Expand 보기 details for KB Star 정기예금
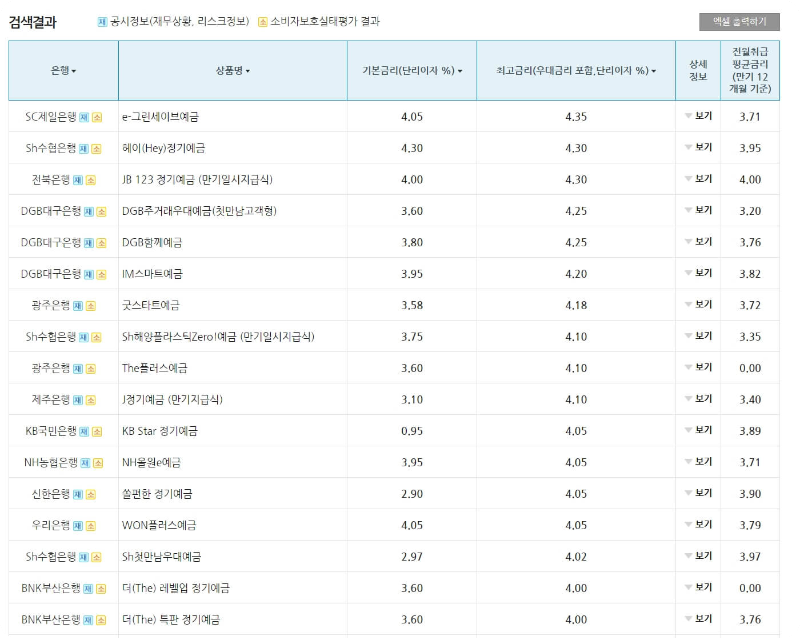This screenshot has width=800, height=638. tap(698, 430)
